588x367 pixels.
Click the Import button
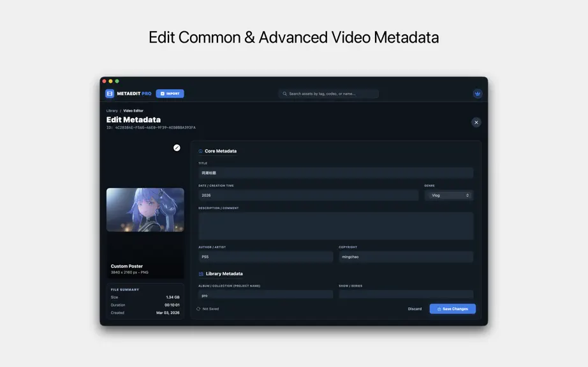pyautogui.click(x=170, y=94)
